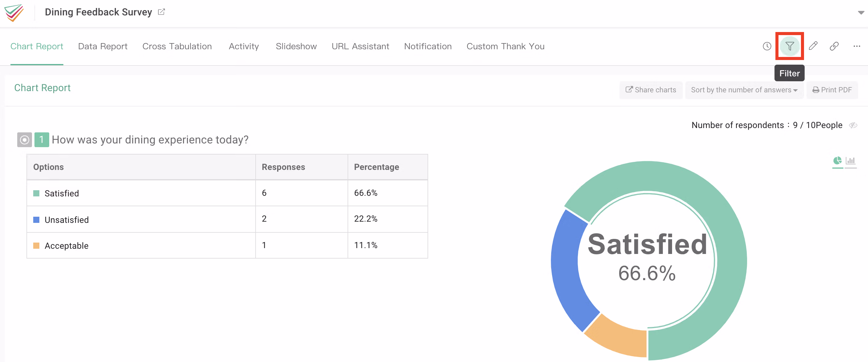Viewport: 868px width, 362px height.
Task: Open the history clock icon
Action: [767, 46]
